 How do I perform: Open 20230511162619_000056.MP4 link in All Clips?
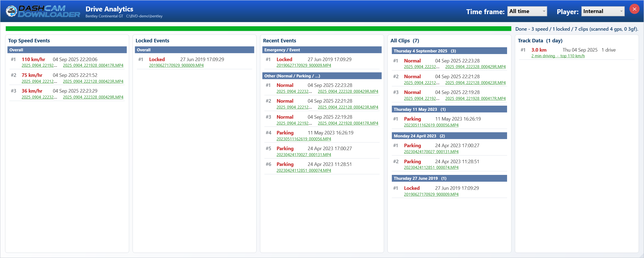pos(431,125)
